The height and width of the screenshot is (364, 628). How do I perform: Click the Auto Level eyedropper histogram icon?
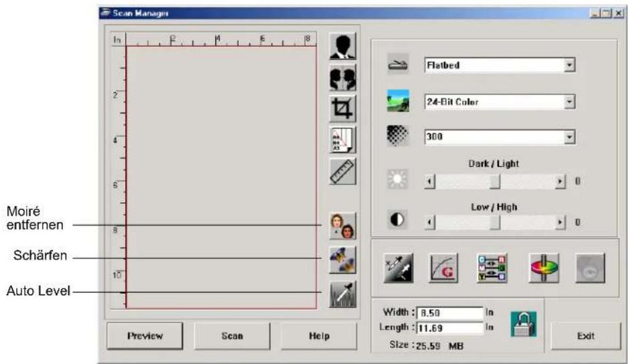342,295
